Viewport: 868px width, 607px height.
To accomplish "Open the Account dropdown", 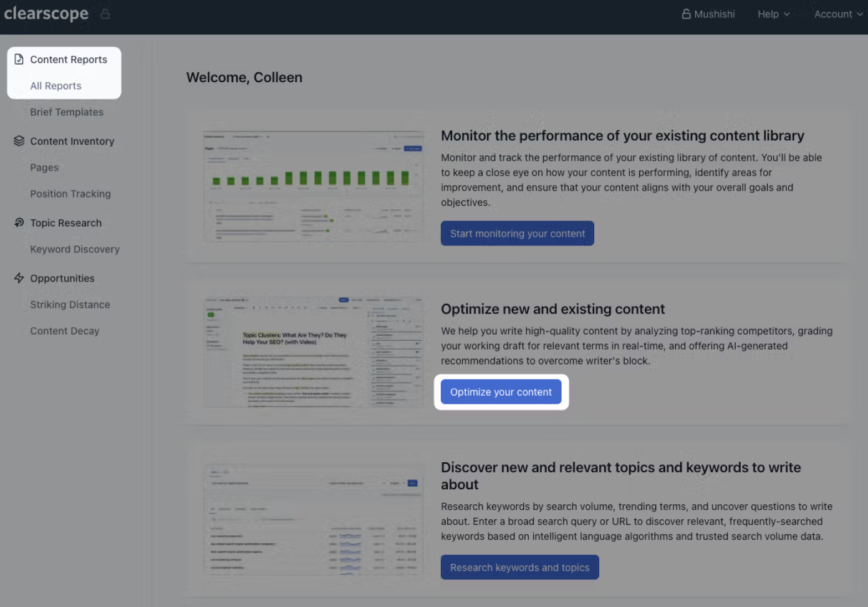I will tap(837, 14).
